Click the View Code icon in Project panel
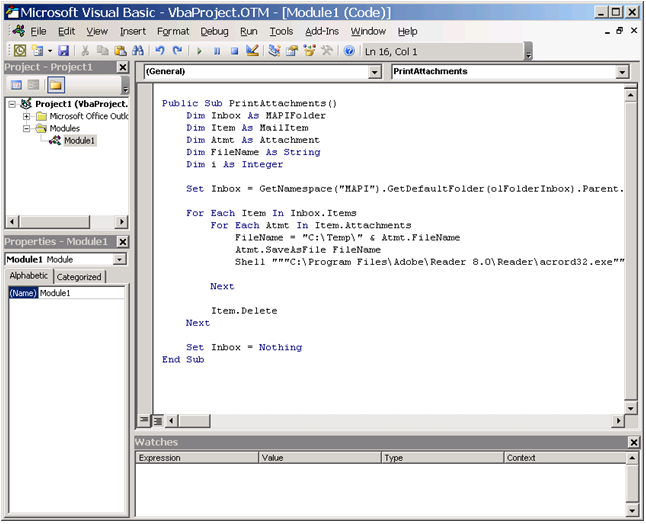The image size is (646, 524). pos(16,85)
